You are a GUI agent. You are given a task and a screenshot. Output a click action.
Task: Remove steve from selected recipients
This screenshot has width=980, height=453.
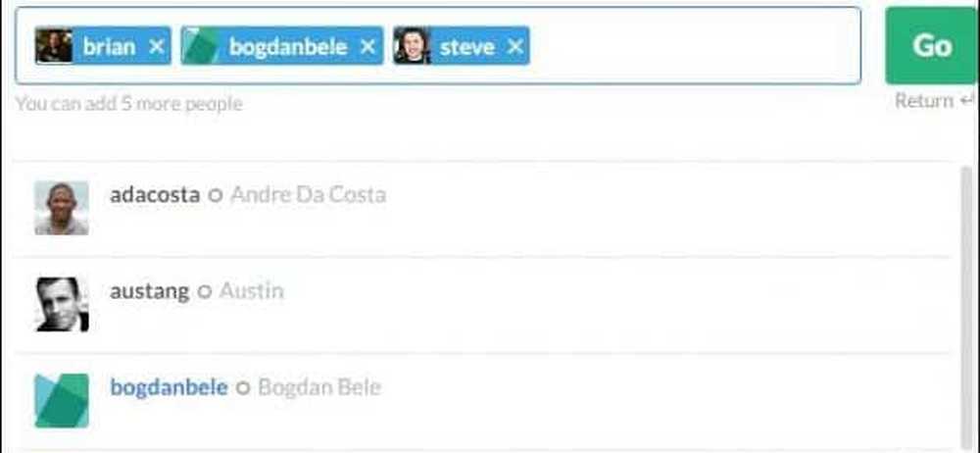pyautogui.click(x=515, y=46)
